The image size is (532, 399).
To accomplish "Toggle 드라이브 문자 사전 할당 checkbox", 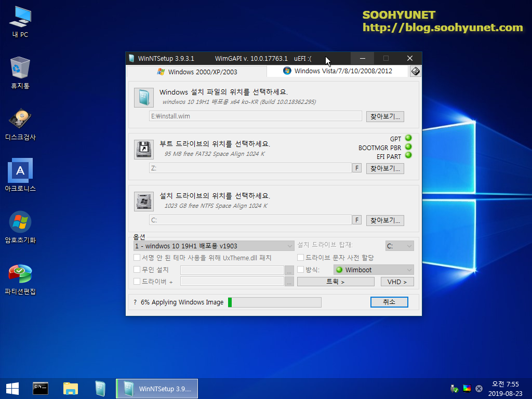I will pos(301,258).
